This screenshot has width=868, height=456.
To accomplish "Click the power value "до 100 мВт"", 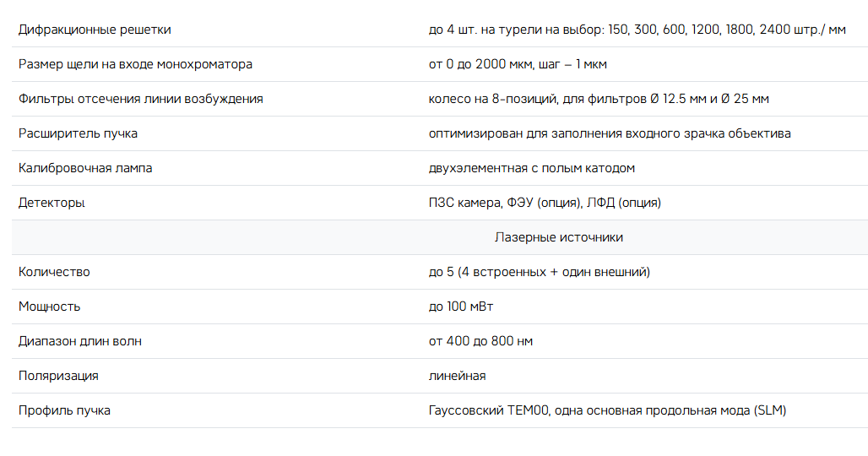I will pyautogui.click(x=461, y=307).
